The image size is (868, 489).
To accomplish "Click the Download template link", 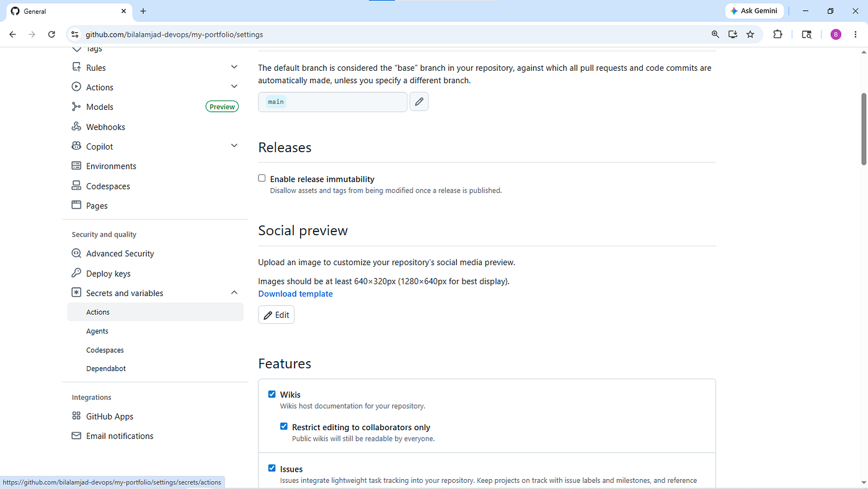I will point(295,294).
